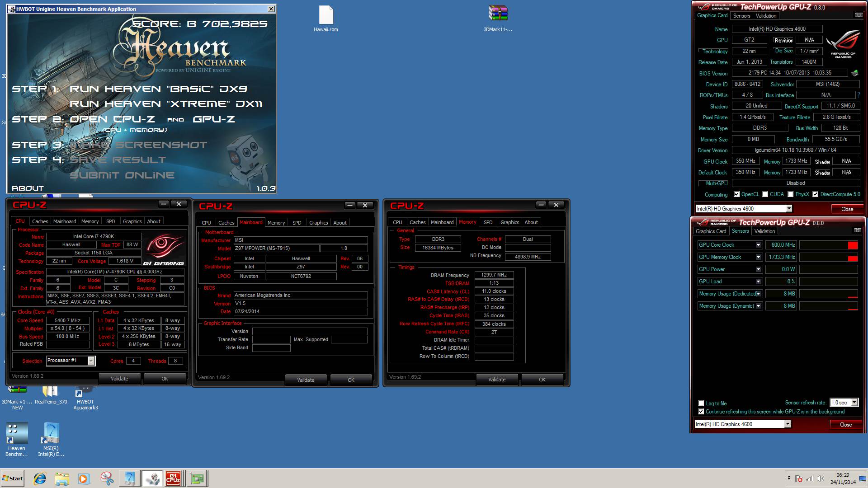868x488 pixels.
Task: Toggle DirectCompute 5.0 checkbox
Action: [x=815, y=194]
